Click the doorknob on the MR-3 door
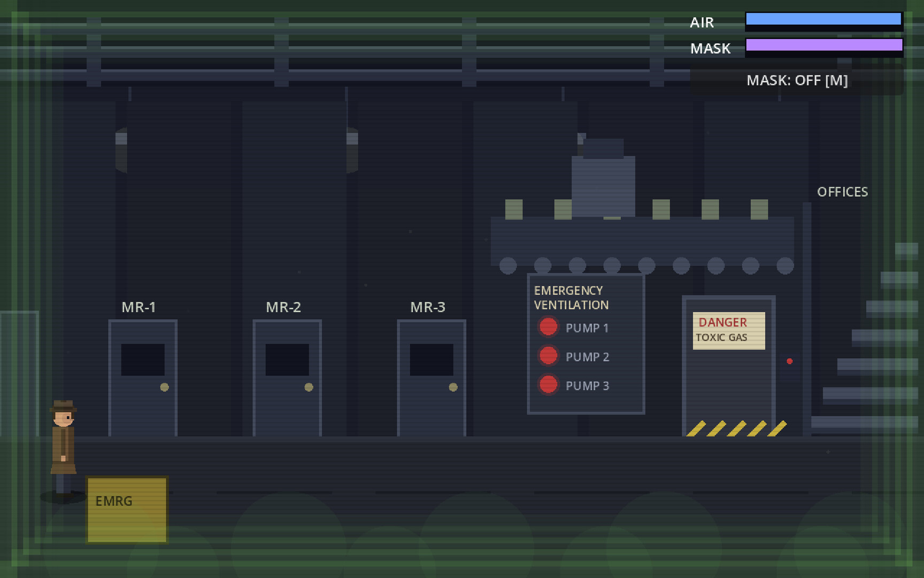The image size is (924, 578). [x=453, y=387]
